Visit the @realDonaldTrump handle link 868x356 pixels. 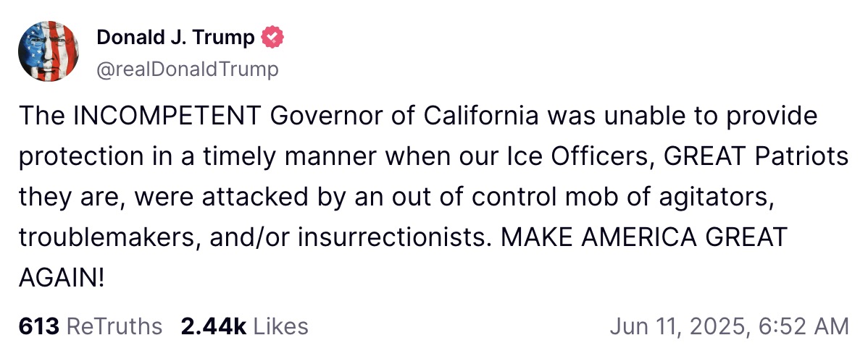188,69
